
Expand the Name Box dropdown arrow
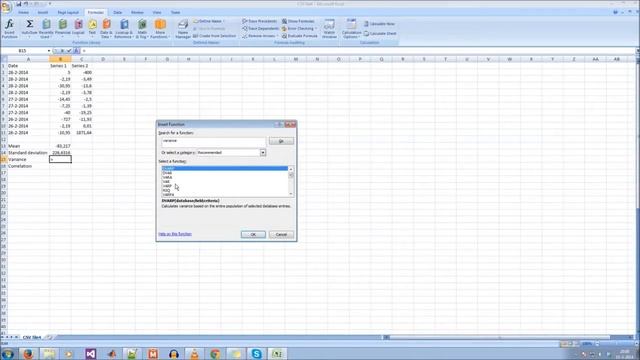pos(49,51)
